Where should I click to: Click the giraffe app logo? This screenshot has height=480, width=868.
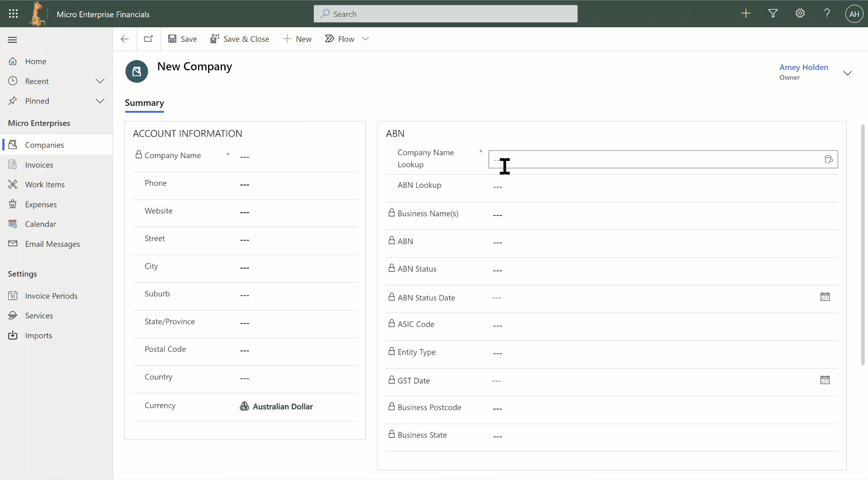37,14
